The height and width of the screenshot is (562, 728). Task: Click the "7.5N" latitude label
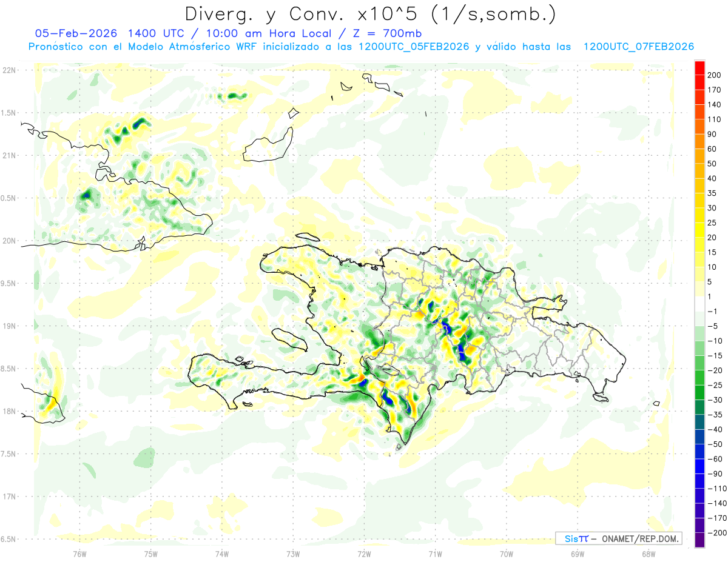click(8, 454)
